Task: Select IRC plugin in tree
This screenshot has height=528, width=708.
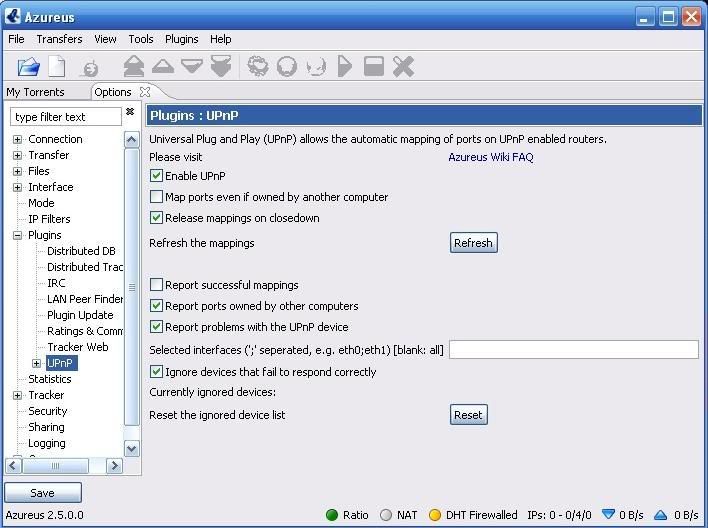Action: pyautogui.click(x=56, y=283)
